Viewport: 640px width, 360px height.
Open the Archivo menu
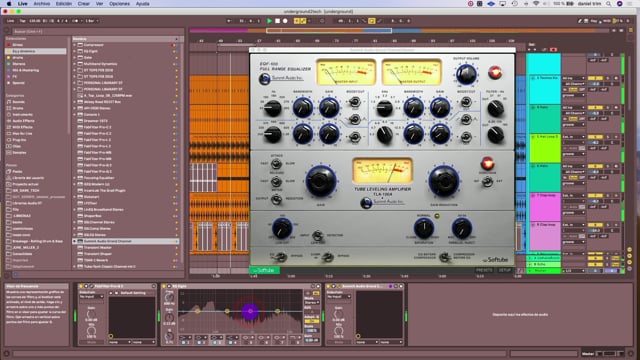click(42, 4)
